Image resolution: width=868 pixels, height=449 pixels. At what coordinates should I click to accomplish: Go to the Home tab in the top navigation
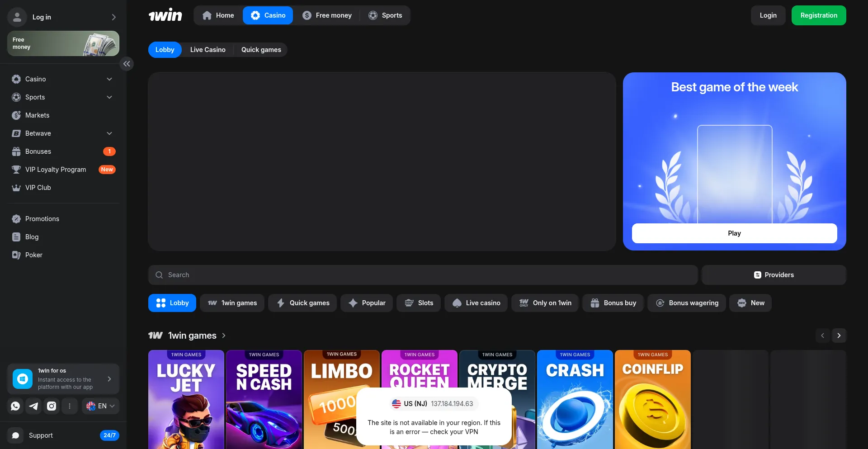tap(218, 15)
